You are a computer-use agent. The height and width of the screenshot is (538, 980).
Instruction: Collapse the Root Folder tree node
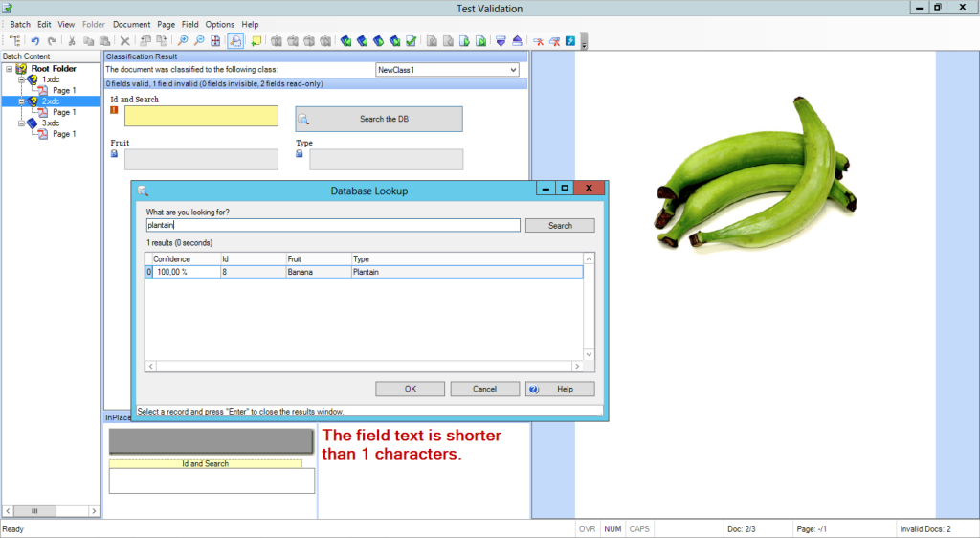point(9,69)
